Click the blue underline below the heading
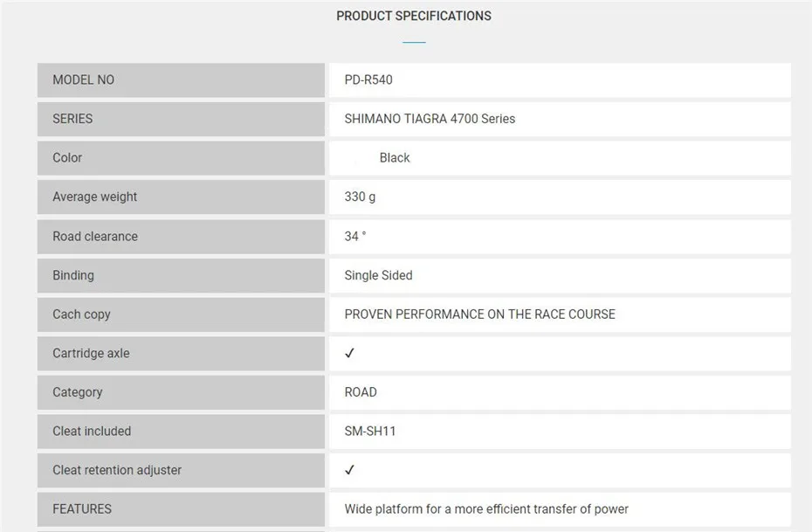This screenshot has width=812, height=532. [414, 42]
